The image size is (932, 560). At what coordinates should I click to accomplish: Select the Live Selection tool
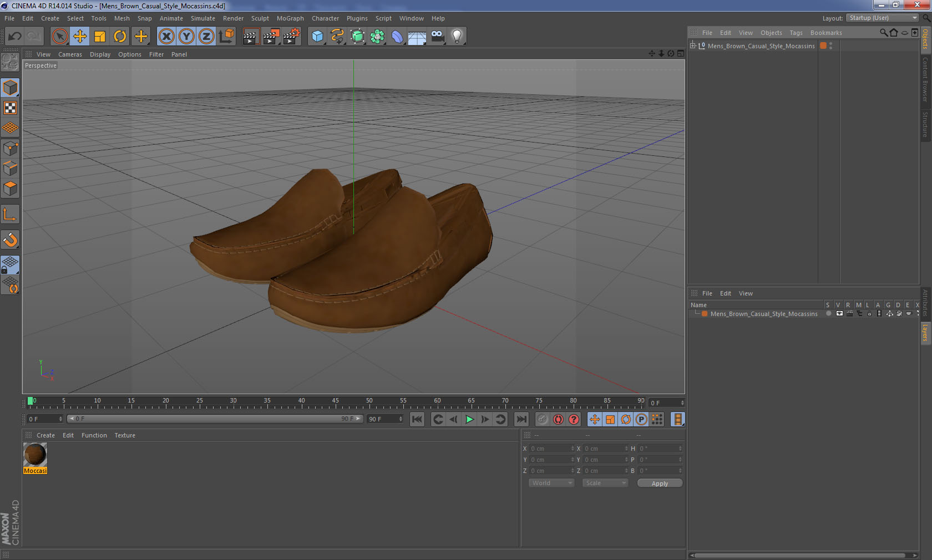tap(59, 37)
